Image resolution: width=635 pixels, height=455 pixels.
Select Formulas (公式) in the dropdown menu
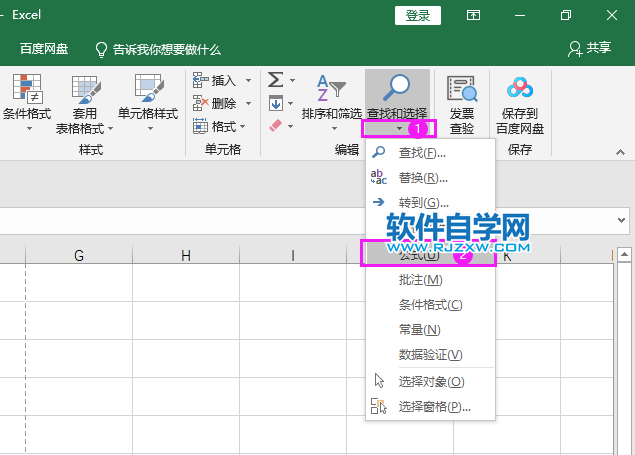(419, 255)
